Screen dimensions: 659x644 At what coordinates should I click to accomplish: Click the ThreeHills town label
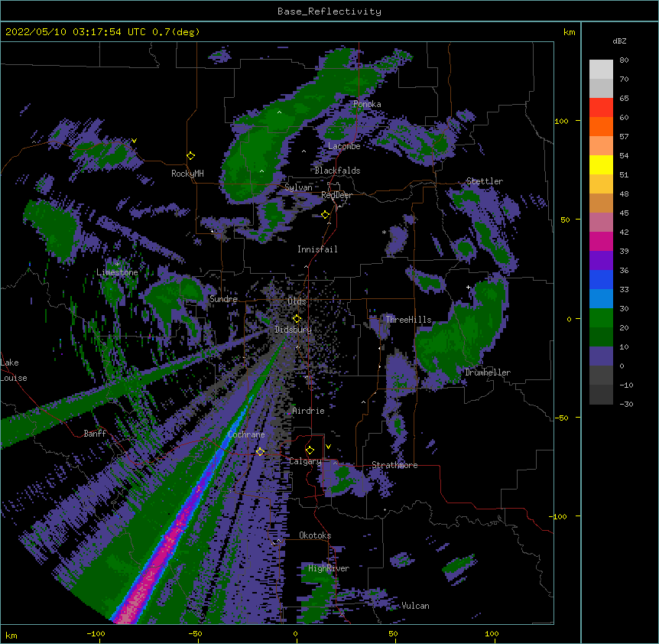[x=408, y=320]
